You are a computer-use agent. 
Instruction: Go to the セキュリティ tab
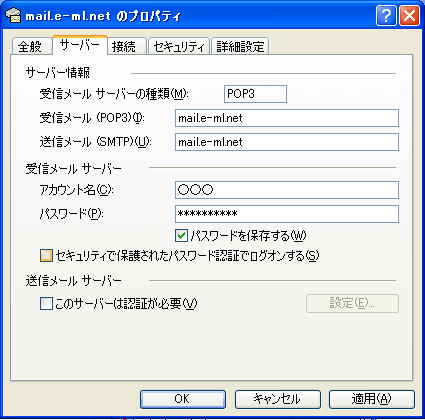pos(179,46)
